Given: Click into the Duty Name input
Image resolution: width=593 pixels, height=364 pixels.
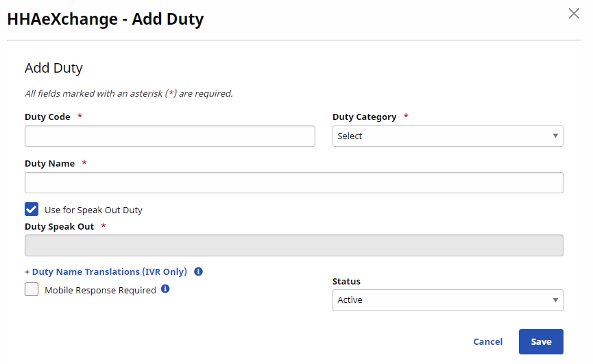Looking at the screenshot, I should [x=293, y=182].
